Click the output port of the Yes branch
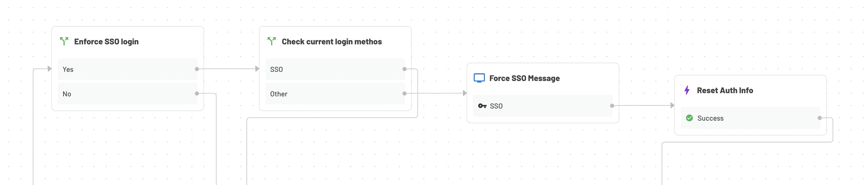This screenshot has height=185, width=868. [x=196, y=69]
